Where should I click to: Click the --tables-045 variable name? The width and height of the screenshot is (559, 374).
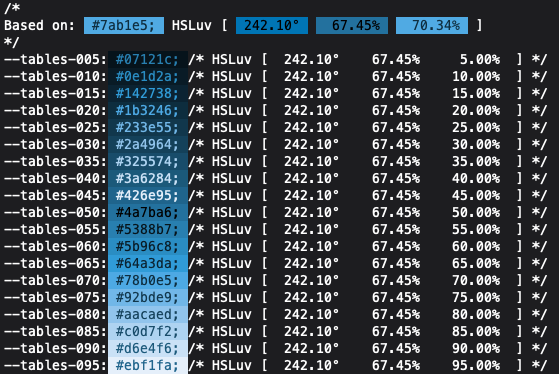point(55,196)
